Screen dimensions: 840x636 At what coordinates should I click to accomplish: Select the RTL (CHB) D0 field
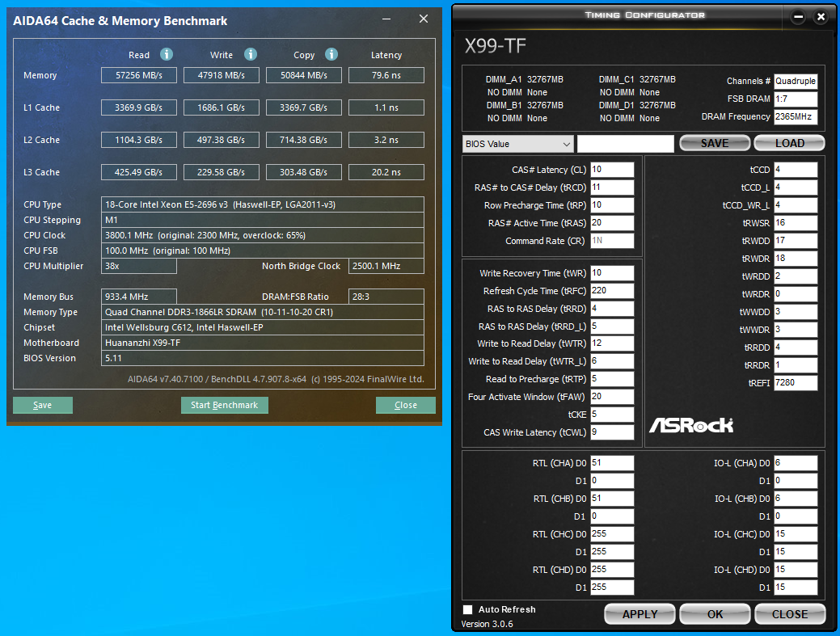tap(612, 499)
